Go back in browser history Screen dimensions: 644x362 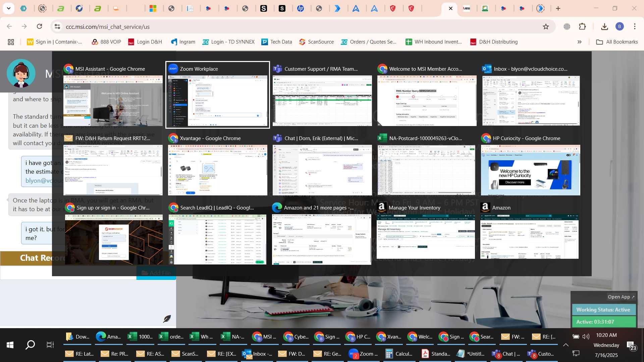click(9, 26)
